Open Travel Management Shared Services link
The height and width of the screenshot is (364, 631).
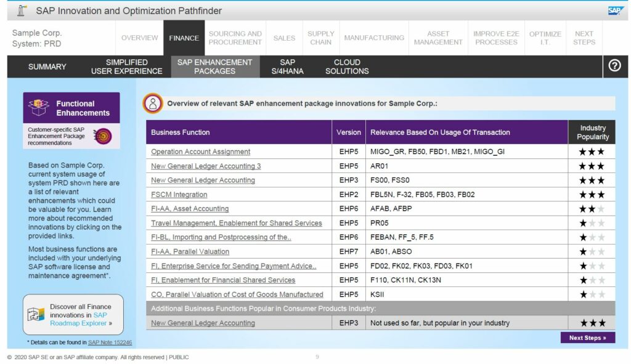click(237, 223)
